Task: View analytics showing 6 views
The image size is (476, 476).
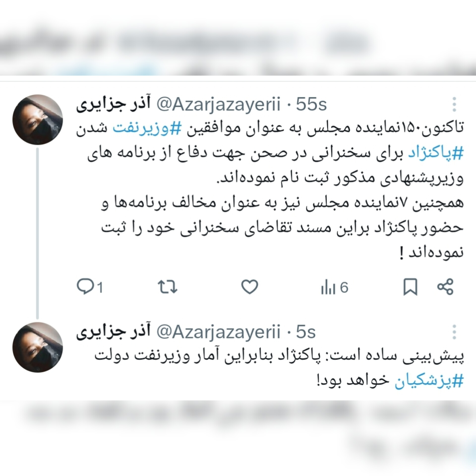Action: click(335, 288)
